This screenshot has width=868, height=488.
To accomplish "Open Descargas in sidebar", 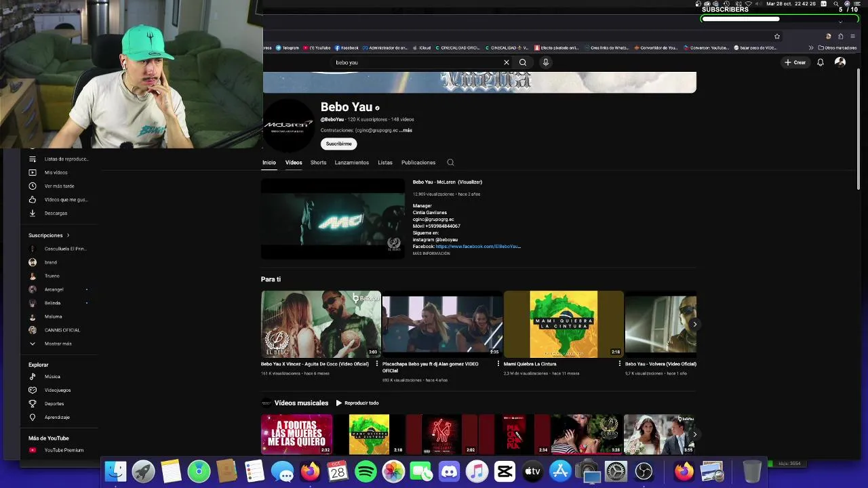I will [x=48, y=213].
